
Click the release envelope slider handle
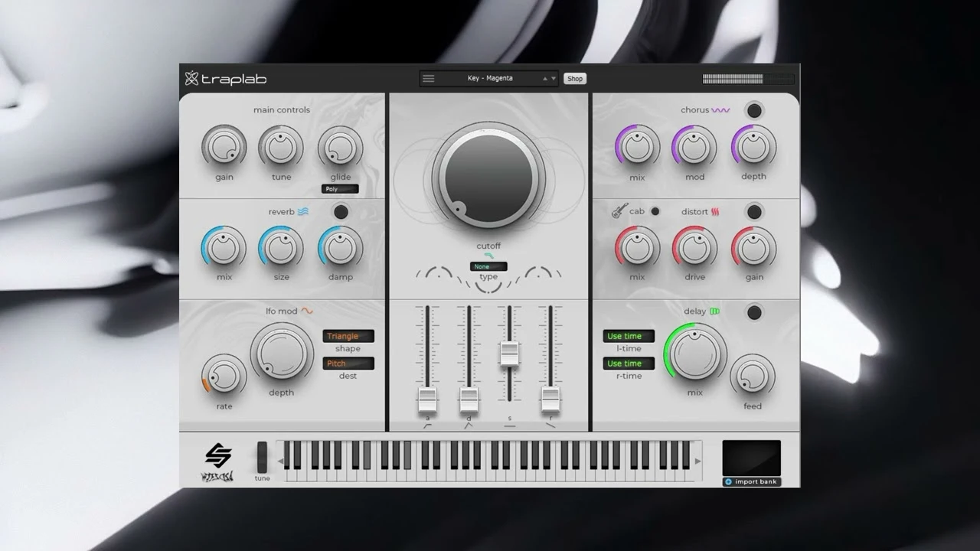click(x=550, y=399)
